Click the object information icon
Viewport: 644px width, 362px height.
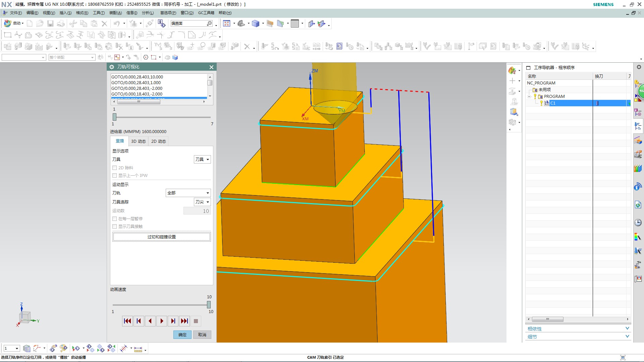162,23
